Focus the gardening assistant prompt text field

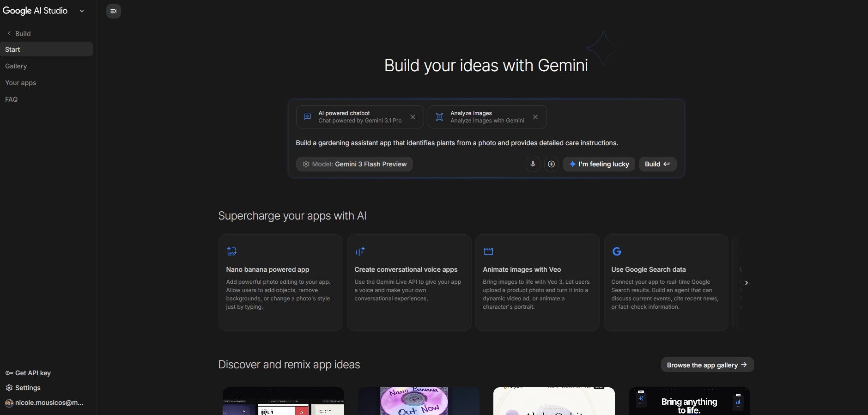coord(486,143)
